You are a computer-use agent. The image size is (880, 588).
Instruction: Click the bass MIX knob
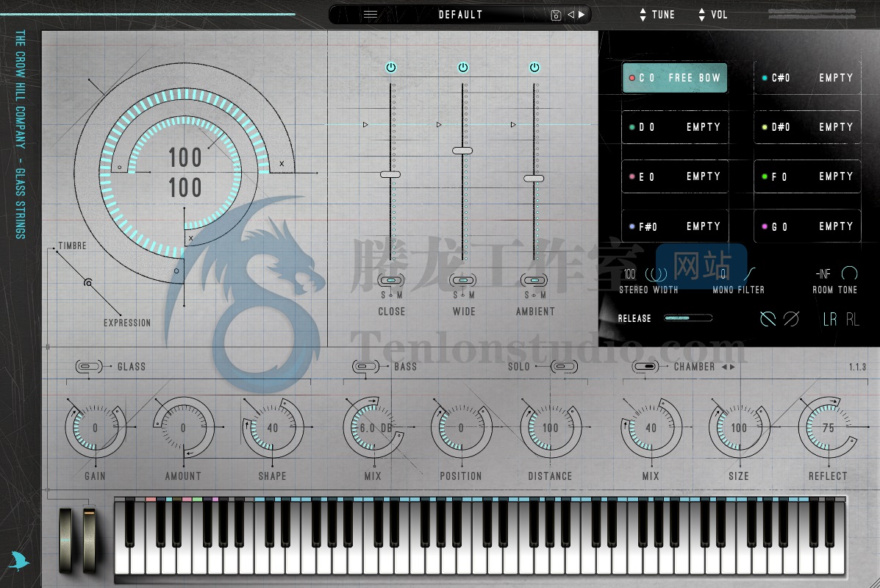tap(373, 428)
